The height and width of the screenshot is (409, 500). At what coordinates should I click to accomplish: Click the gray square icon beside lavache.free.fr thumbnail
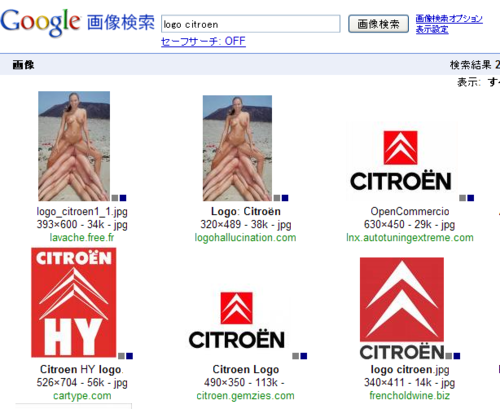tap(115, 198)
